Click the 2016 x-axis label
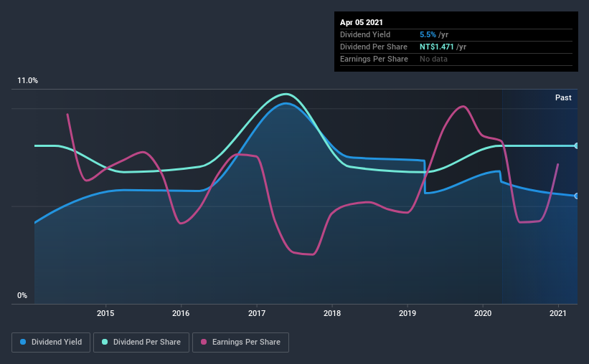589x364 pixels. pyautogui.click(x=181, y=313)
